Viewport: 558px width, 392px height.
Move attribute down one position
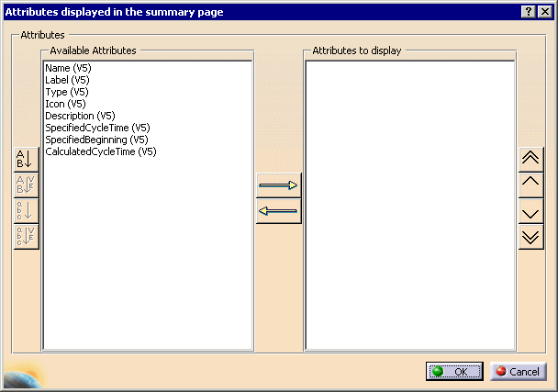point(530,211)
